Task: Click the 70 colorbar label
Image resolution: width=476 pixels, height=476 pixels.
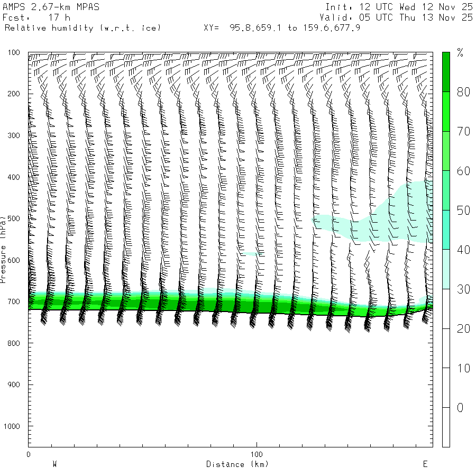Action: [463, 132]
